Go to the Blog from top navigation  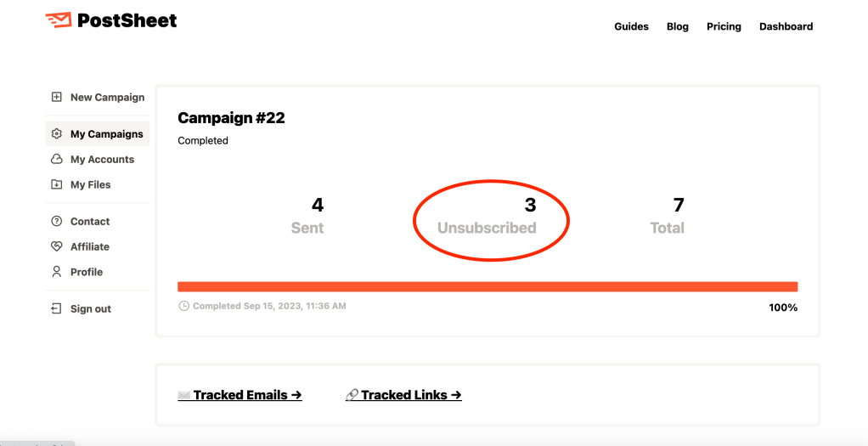[x=678, y=27]
